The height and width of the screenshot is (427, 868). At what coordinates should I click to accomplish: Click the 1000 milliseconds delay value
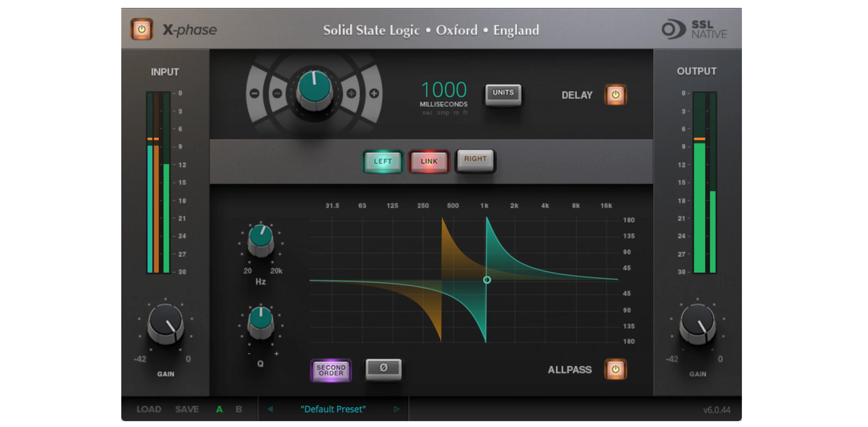coord(444,90)
